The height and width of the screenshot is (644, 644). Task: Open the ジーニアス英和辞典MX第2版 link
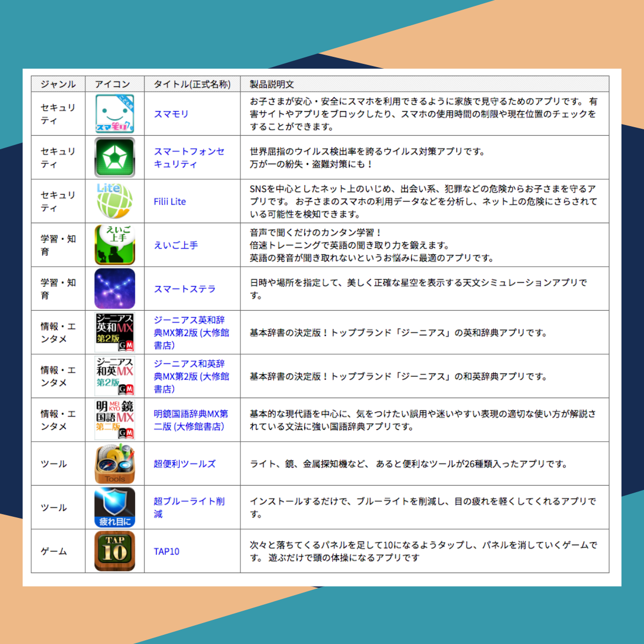point(192,333)
